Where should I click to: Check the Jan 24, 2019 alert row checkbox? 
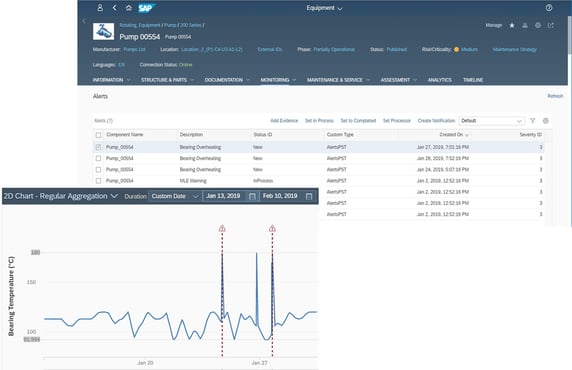click(x=98, y=170)
